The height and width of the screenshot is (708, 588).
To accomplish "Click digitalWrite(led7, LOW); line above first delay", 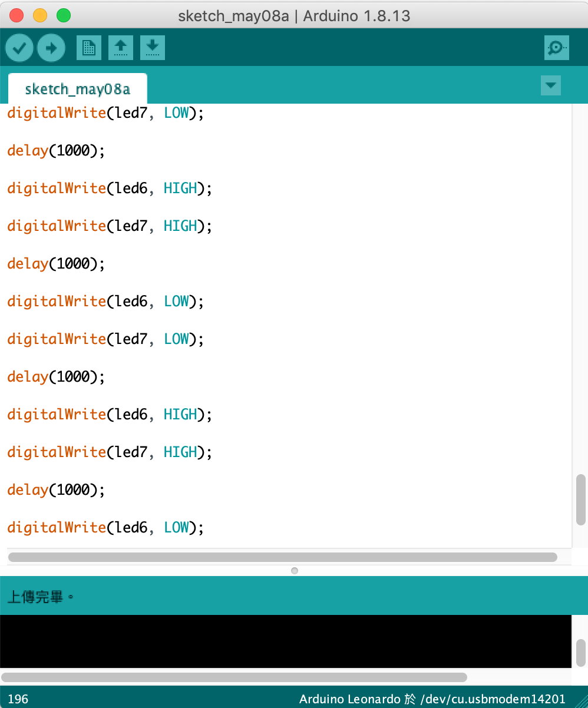I will click(x=105, y=113).
